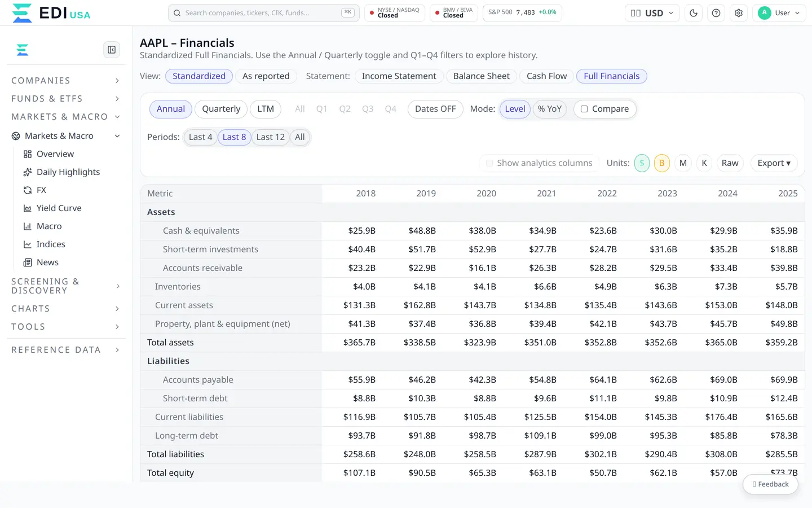Switch to Full Financials tab
The height and width of the screenshot is (508, 812).
tap(612, 76)
